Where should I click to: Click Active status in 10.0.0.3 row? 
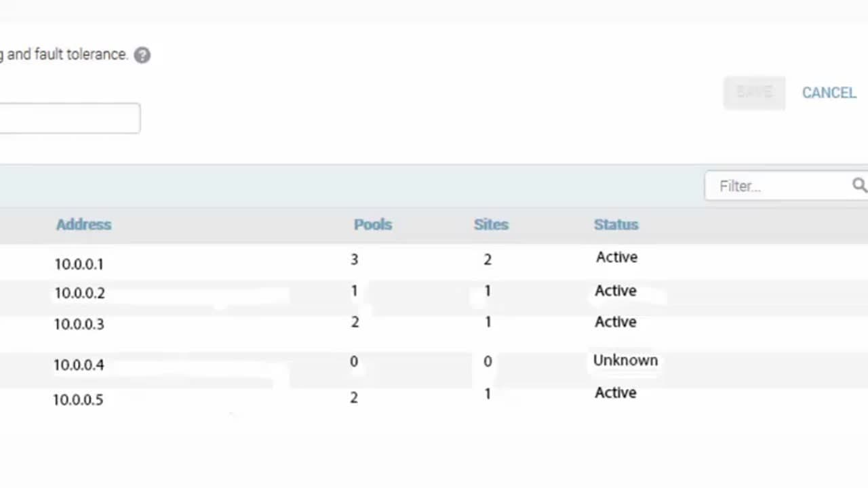tap(615, 322)
